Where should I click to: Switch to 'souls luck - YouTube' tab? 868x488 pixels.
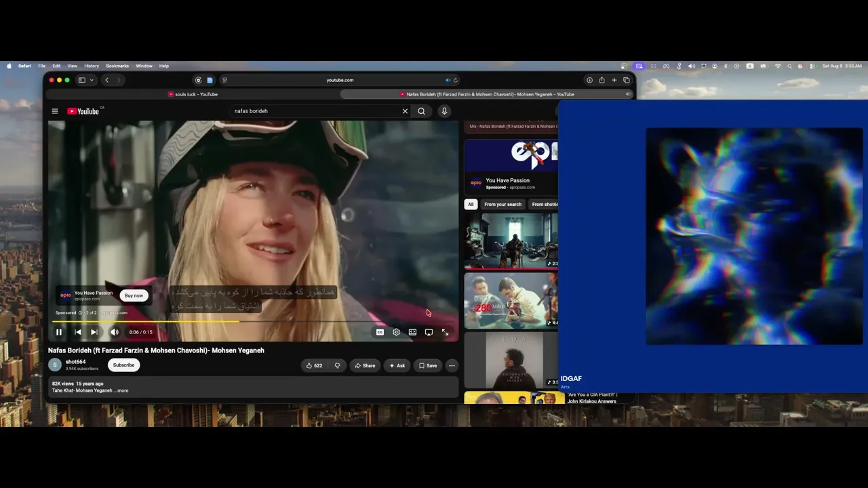click(x=193, y=94)
